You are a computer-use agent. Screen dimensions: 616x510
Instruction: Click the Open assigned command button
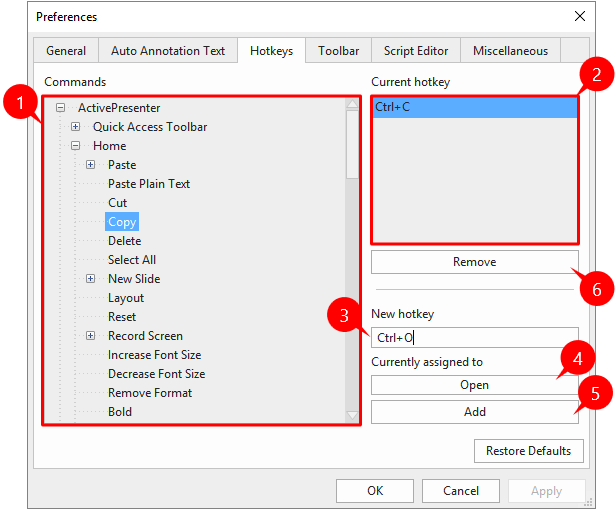pyautogui.click(x=475, y=385)
